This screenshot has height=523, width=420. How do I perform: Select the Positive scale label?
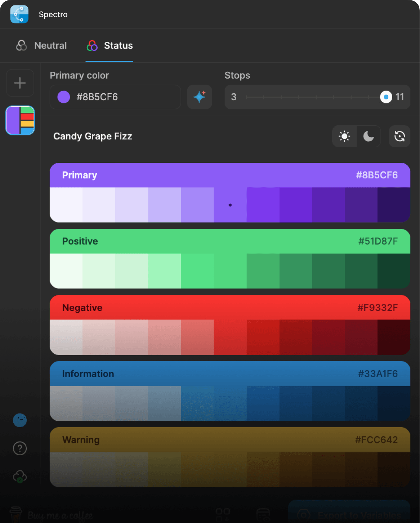click(x=80, y=241)
